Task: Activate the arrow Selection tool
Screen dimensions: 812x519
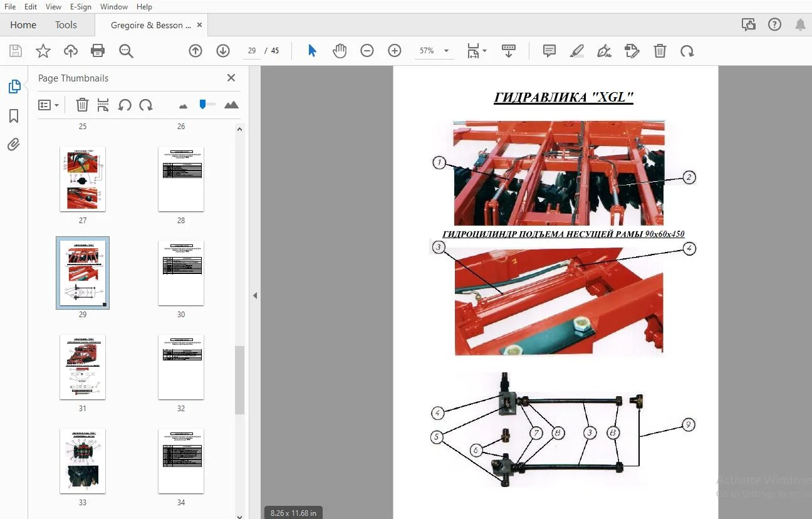Action: [312, 51]
